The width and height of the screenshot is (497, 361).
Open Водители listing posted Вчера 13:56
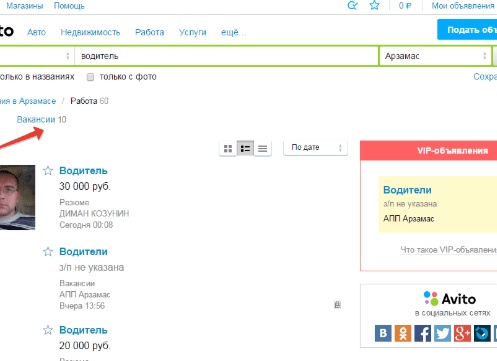click(83, 251)
